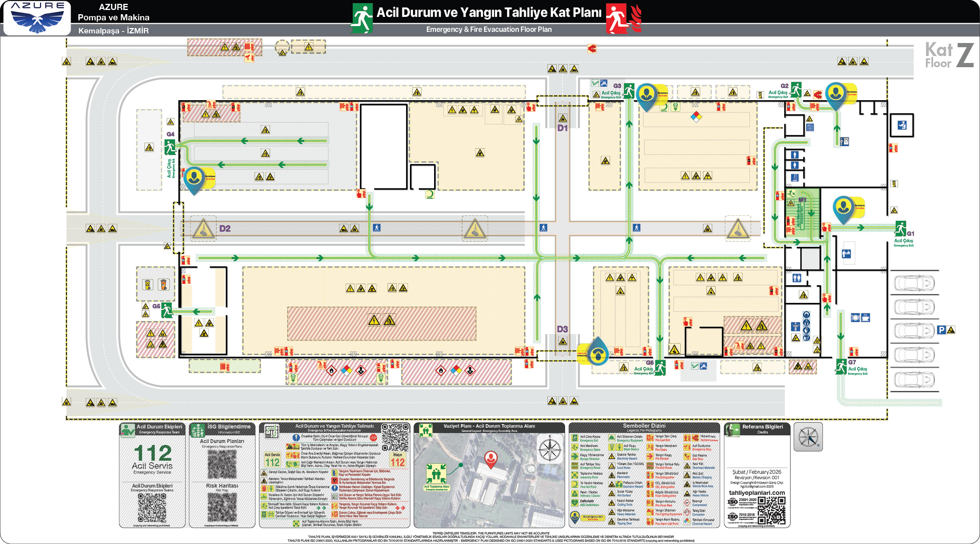980x544 pixels.
Task: Click the D2 door label
Action: point(225,228)
